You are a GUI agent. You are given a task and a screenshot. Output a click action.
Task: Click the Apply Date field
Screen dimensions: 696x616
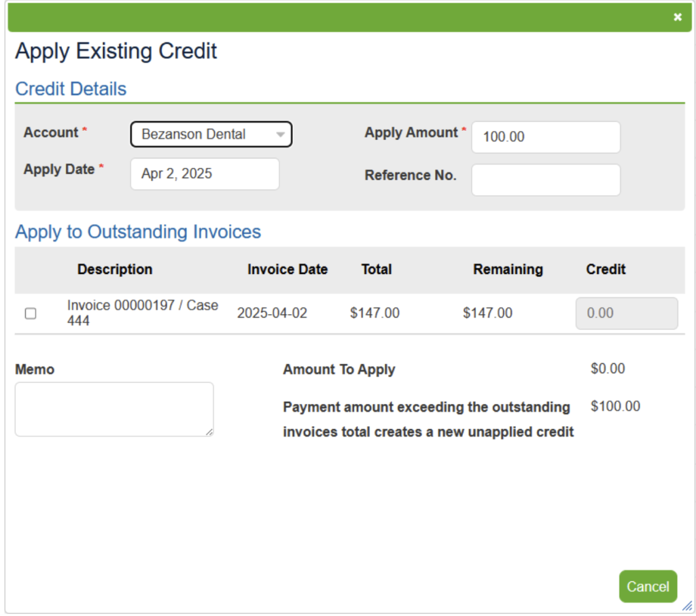pyautogui.click(x=205, y=174)
